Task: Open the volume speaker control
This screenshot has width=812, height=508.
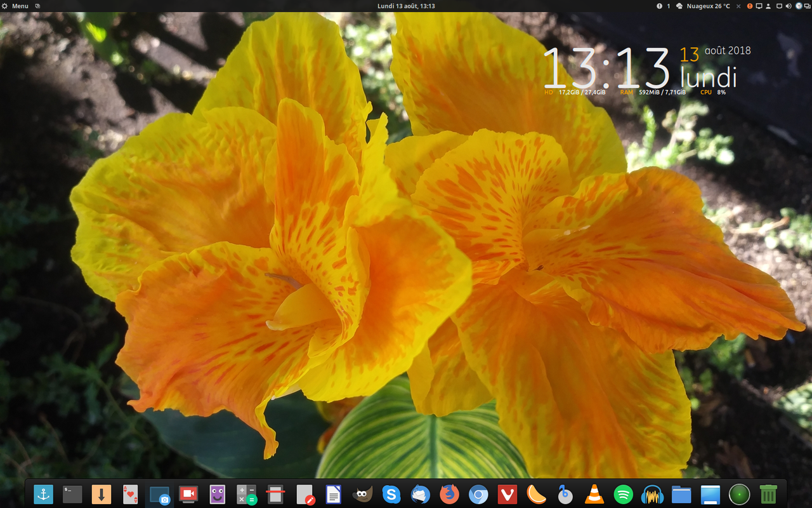Action: pos(789,6)
